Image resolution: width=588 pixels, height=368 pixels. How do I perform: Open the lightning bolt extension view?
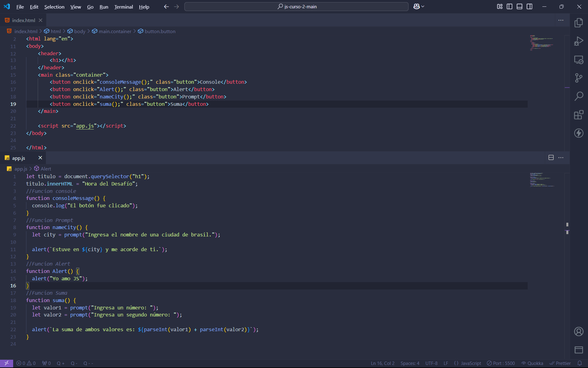579,133
